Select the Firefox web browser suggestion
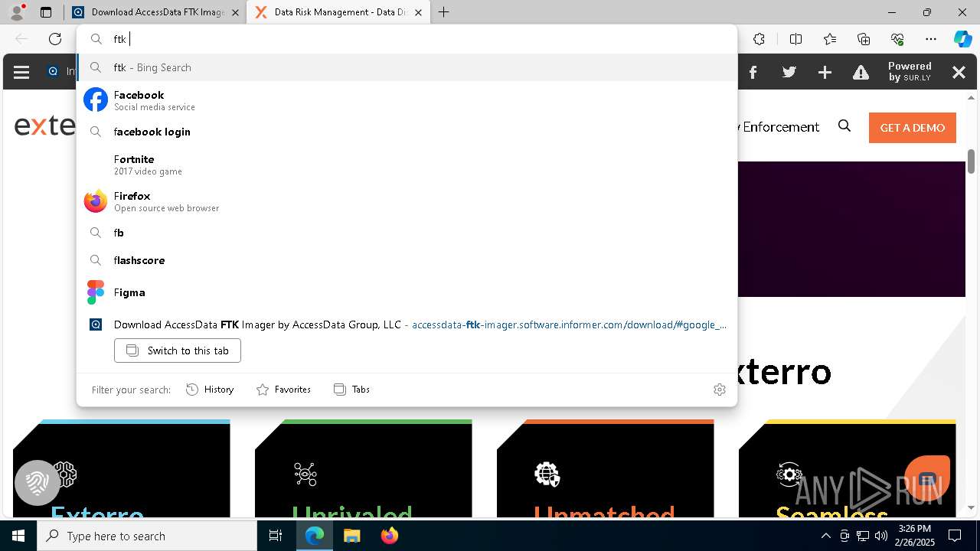 point(407,201)
